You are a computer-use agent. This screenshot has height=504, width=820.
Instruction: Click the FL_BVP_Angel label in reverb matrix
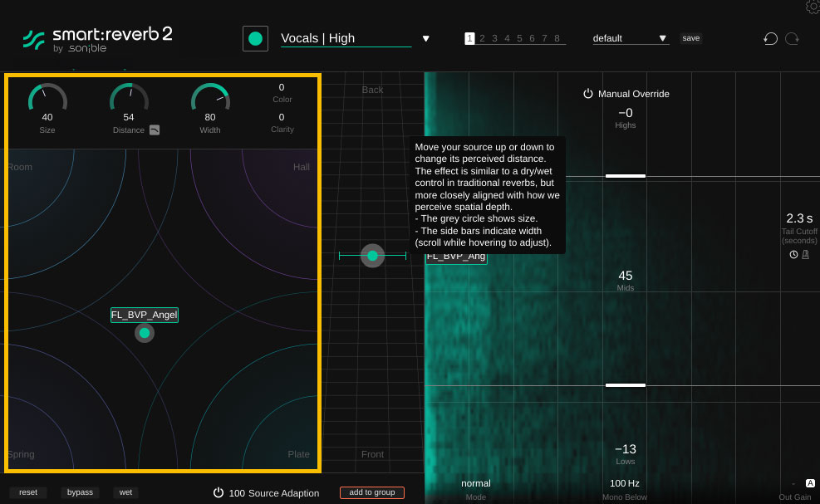pyautogui.click(x=145, y=315)
